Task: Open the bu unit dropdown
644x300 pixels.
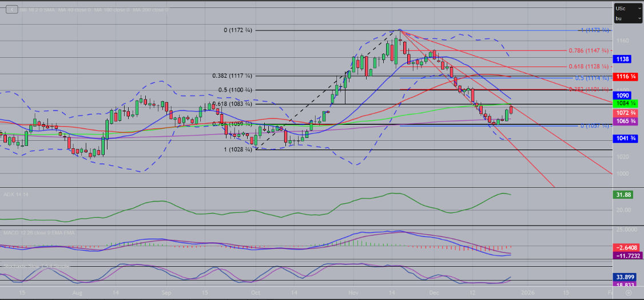Action: point(627,19)
